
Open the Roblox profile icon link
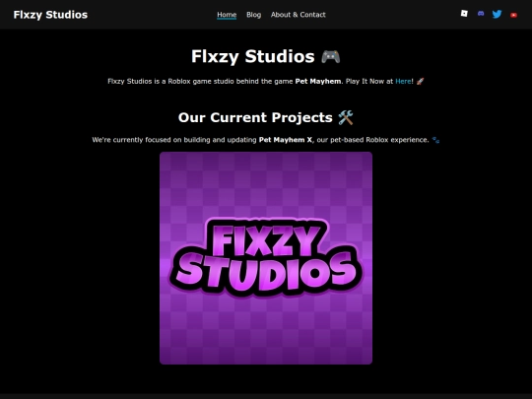click(x=464, y=14)
